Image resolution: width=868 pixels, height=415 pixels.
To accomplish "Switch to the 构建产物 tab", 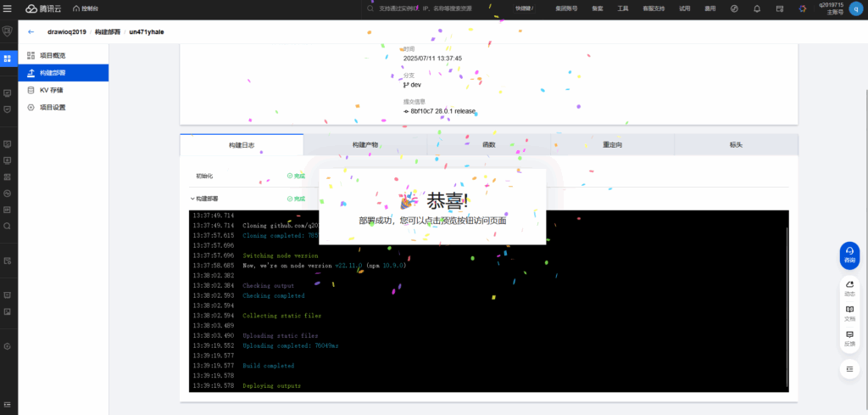I will (x=365, y=145).
